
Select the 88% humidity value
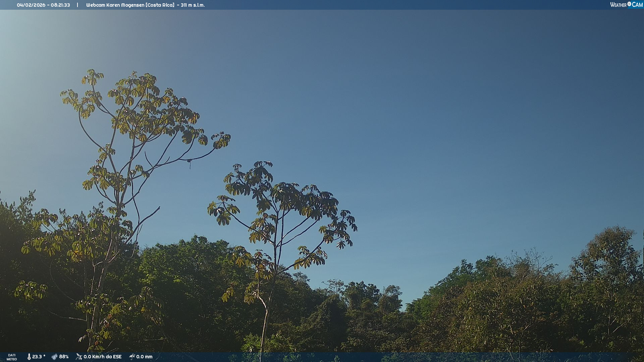point(64,357)
